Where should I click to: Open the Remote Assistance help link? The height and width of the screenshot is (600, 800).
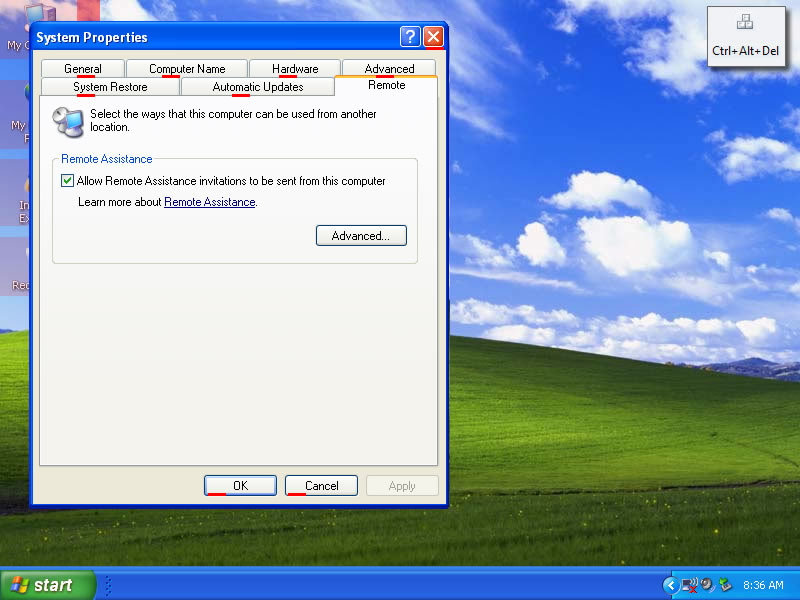210,202
